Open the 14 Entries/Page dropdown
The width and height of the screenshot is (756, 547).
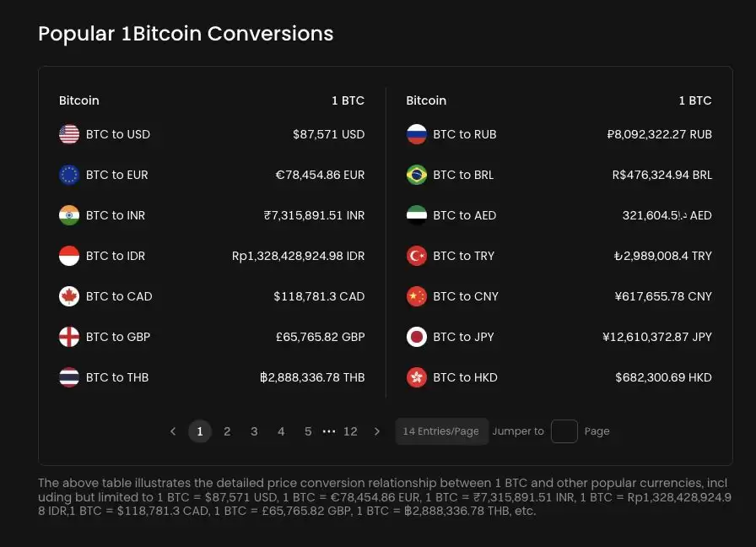440,431
